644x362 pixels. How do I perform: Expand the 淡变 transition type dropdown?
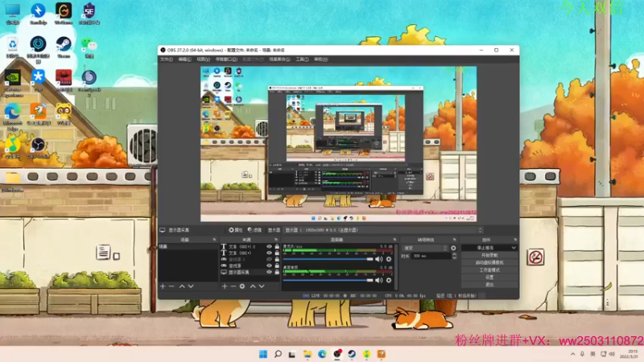point(425,248)
